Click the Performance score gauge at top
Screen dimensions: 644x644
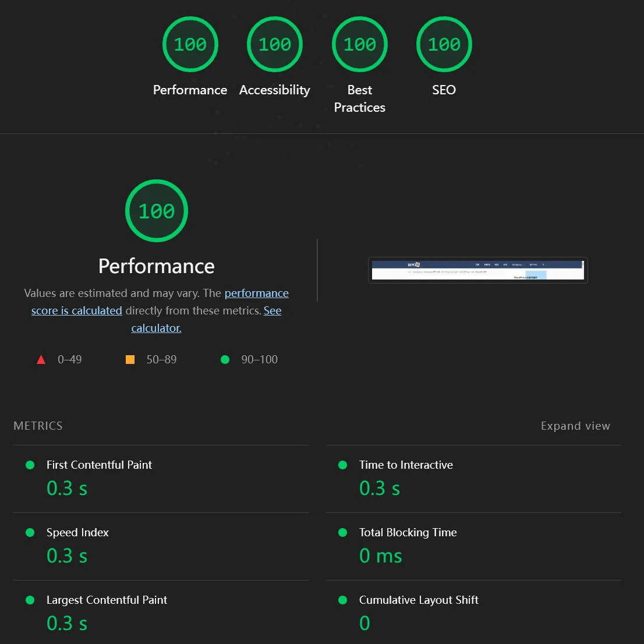coord(190,44)
